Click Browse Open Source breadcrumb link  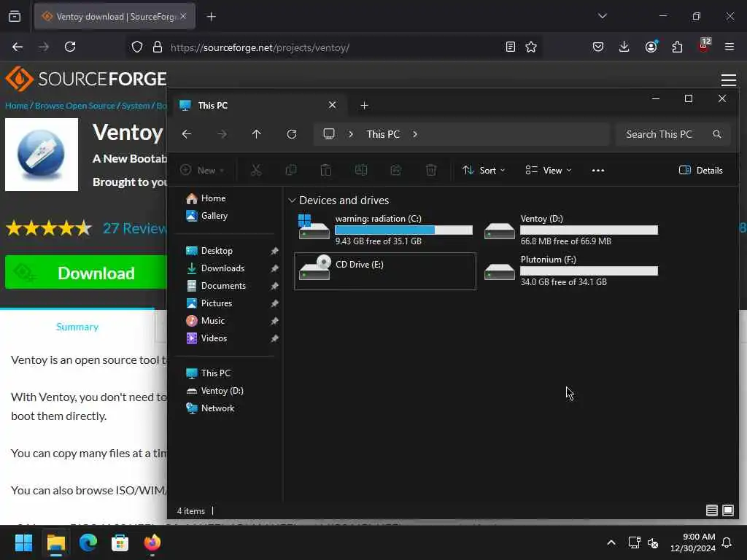75,106
